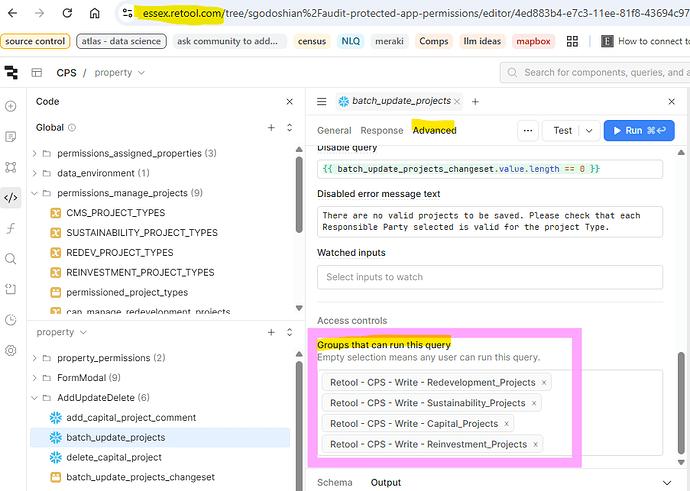The width and height of the screenshot is (690, 491).
Task: Expand the permissions_assigned_properties folder
Action: 35,154
